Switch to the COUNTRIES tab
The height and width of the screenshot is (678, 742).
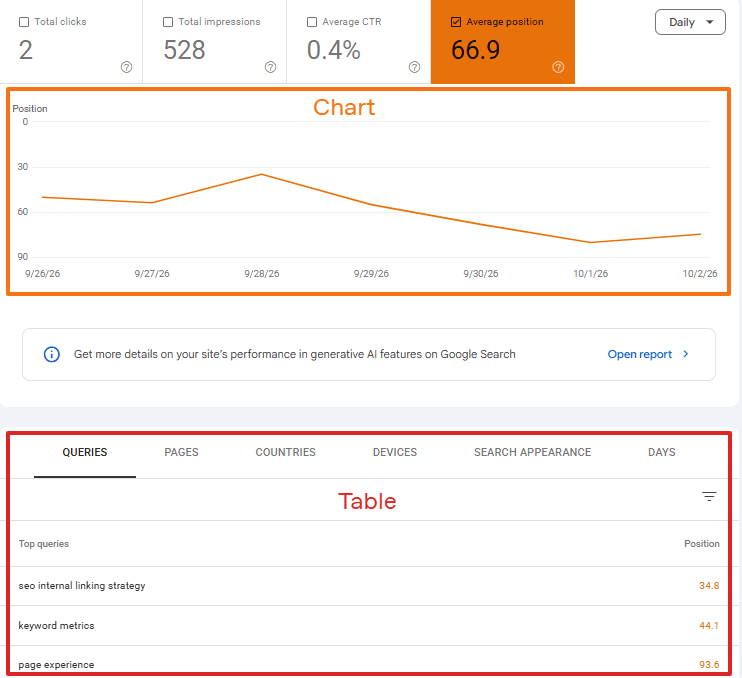point(285,452)
